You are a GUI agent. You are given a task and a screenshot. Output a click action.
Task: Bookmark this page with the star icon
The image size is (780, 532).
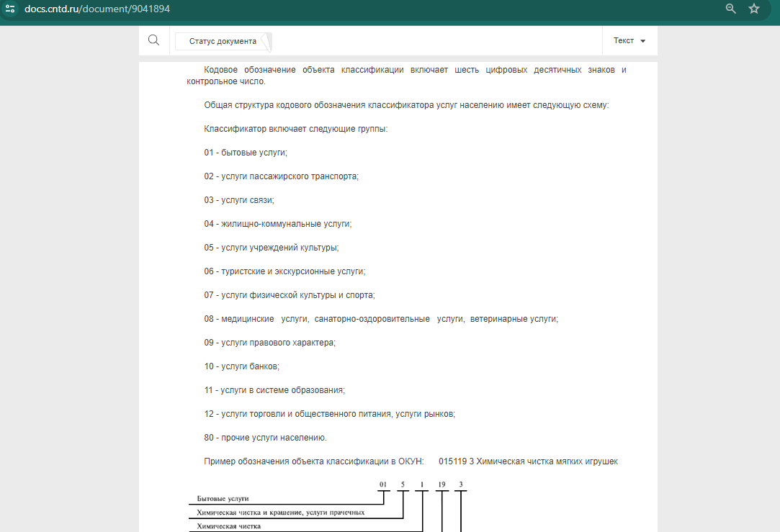pos(754,9)
